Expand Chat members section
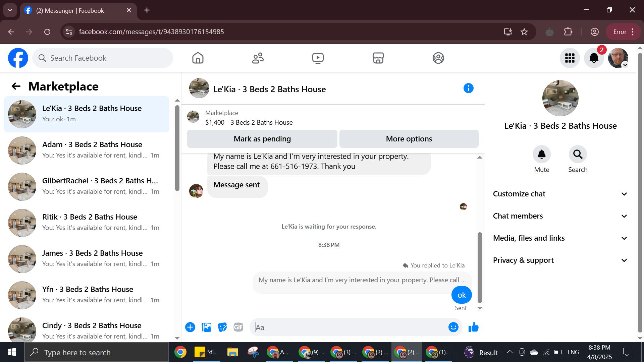The height and width of the screenshot is (362, 644). pyautogui.click(x=560, y=216)
